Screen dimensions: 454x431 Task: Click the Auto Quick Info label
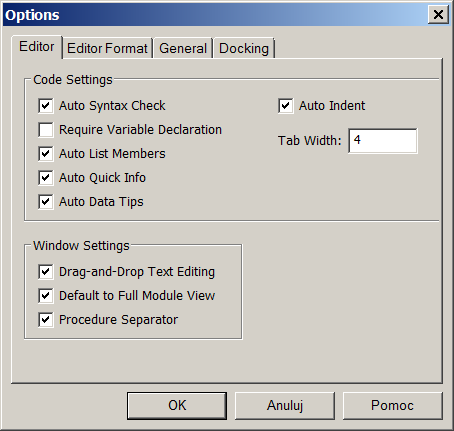click(102, 178)
